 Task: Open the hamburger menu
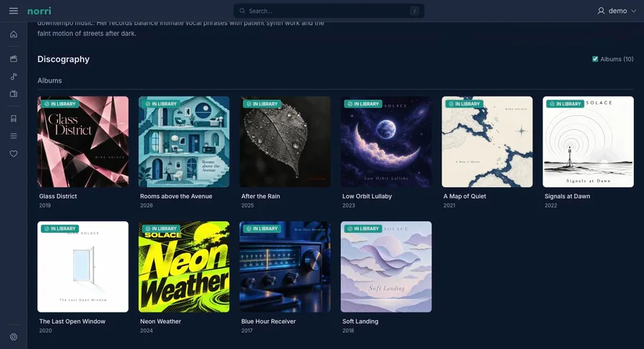click(x=14, y=11)
